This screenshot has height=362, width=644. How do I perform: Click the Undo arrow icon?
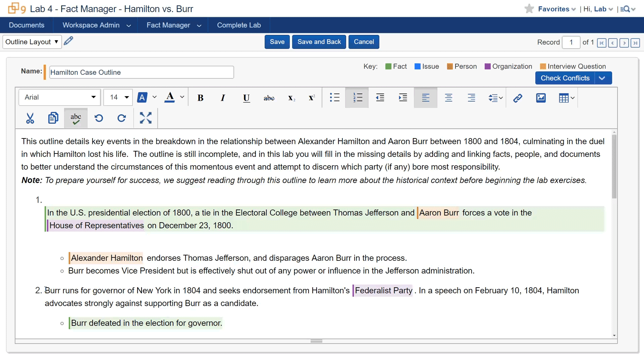[99, 118]
